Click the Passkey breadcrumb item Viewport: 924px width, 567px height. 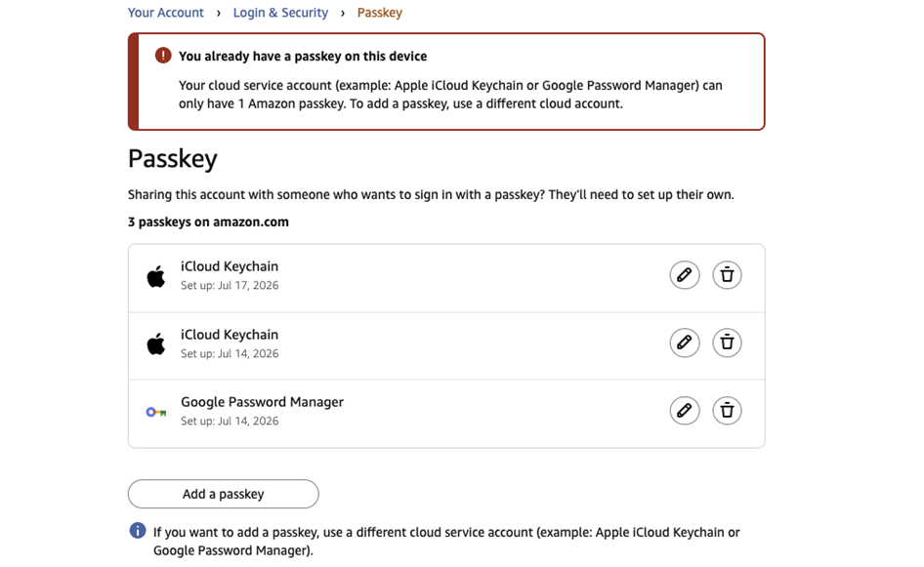pos(380,13)
